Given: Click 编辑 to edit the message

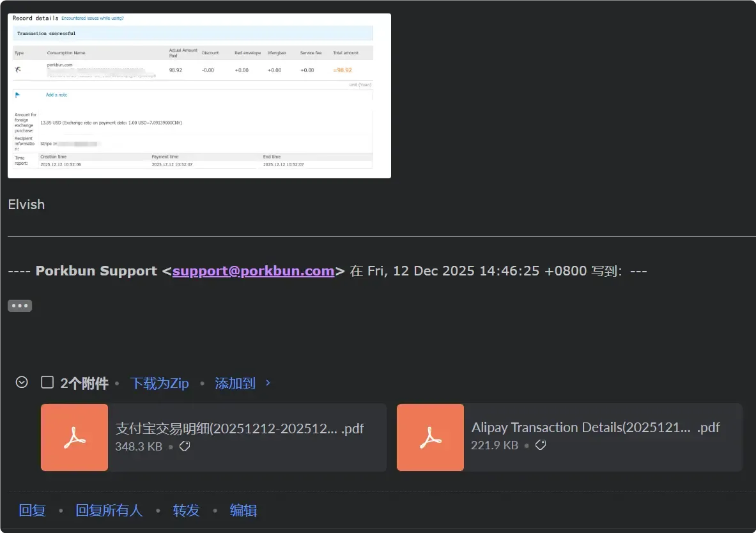Looking at the screenshot, I should [x=243, y=510].
